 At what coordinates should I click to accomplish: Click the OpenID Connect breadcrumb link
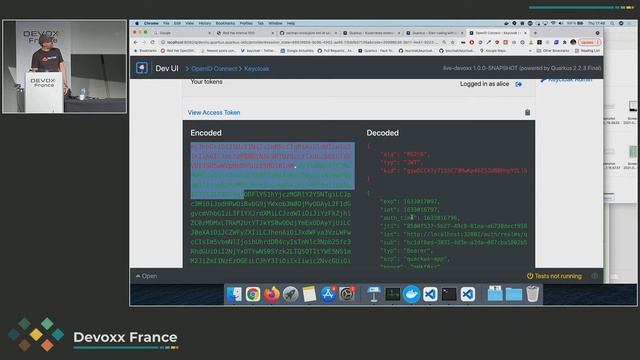tap(214, 69)
